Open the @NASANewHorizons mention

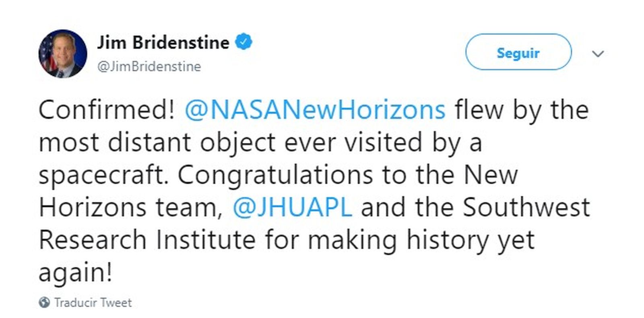pyautogui.click(x=315, y=110)
